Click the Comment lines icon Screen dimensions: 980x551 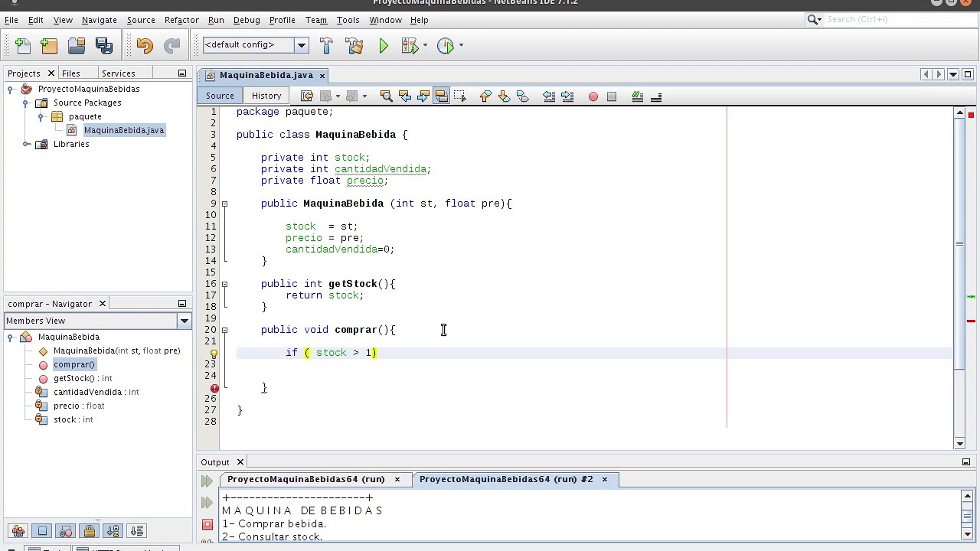(637, 96)
